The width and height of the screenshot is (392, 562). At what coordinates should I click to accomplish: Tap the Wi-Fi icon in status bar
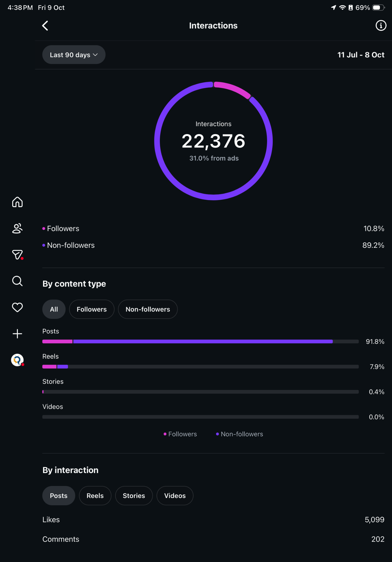click(342, 8)
